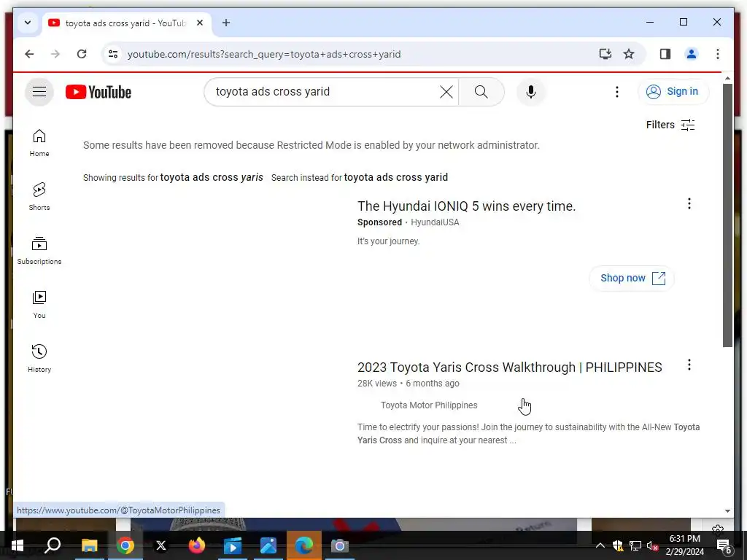
Task: Open the Hyundai IONIQ 5 wins every time ad
Action: 466,206
